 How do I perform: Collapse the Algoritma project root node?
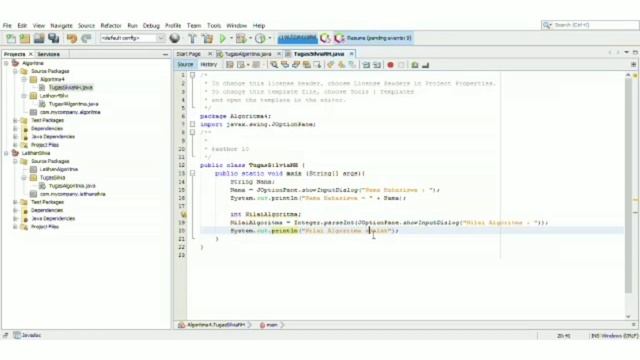6,63
